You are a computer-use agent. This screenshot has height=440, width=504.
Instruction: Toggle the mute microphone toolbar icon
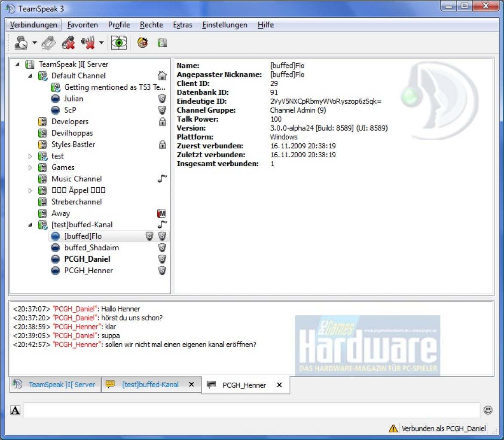pyautogui.click(x=68, y=43)
